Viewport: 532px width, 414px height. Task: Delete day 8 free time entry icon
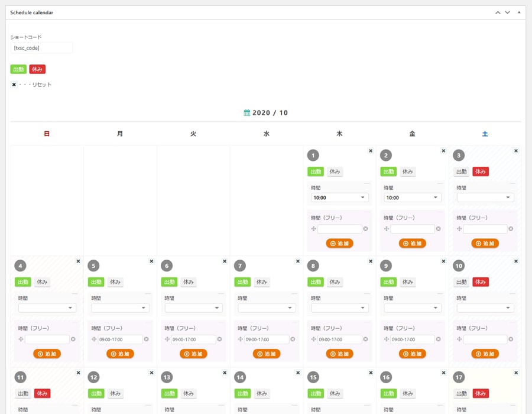pyautogui.click(x=365, y=339)
